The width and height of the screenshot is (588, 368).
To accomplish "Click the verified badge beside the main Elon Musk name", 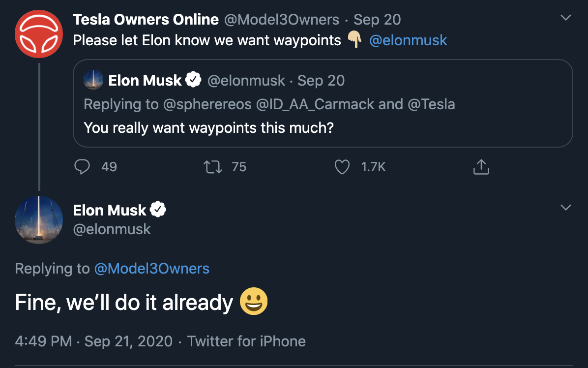I will point(158,209).
